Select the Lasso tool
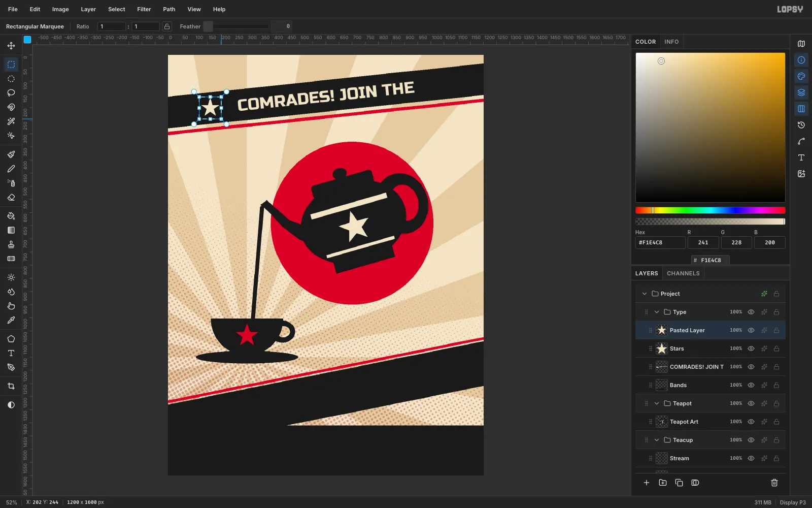The height and width of the screenshot is (508, 812). 11,93
